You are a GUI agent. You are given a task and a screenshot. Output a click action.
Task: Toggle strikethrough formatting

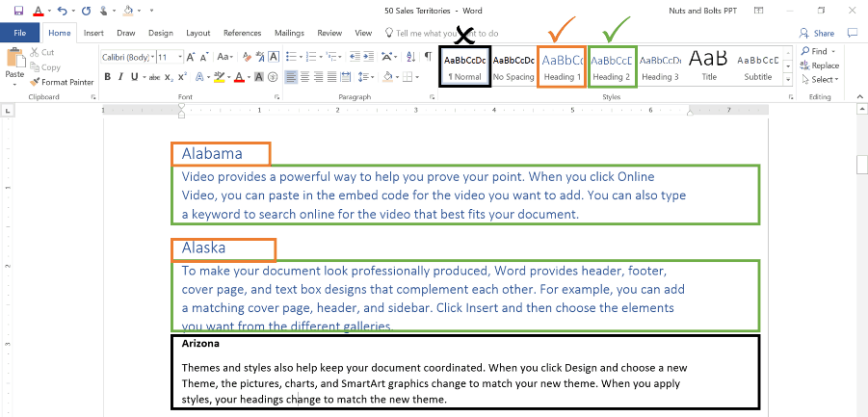[154, 77]
